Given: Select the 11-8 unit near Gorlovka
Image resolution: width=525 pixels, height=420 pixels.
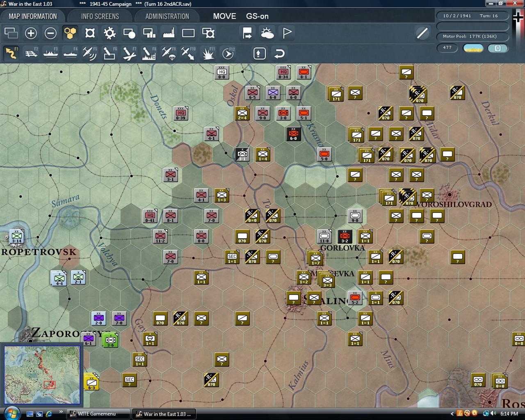Looking at the screenshot, I should 324,236.
